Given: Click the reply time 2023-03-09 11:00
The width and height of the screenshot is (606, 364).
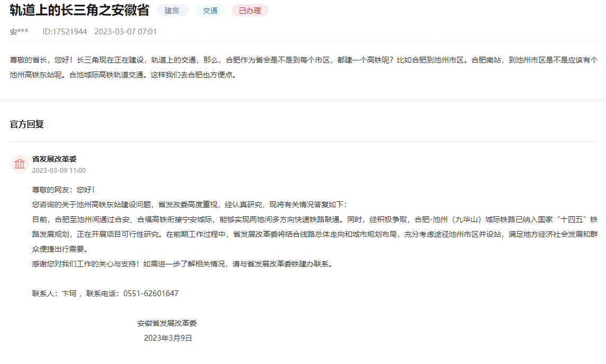Looking at the screenshot, I should coord(59,171).
